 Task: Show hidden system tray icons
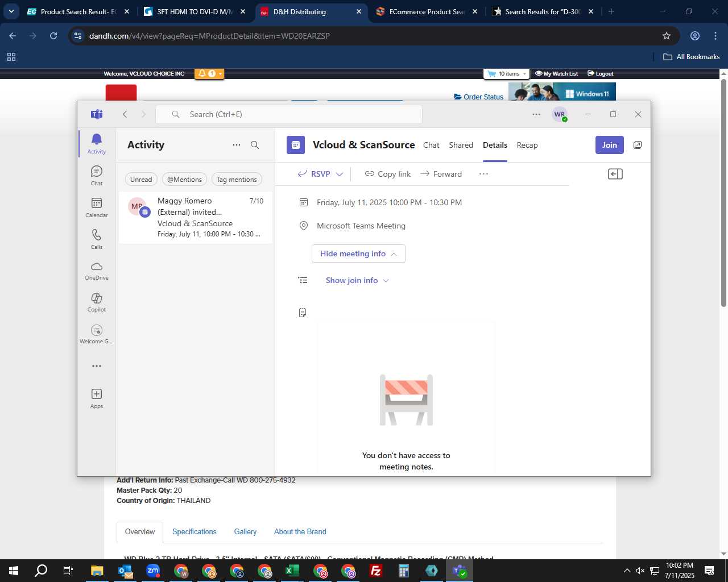coord(627,571)
